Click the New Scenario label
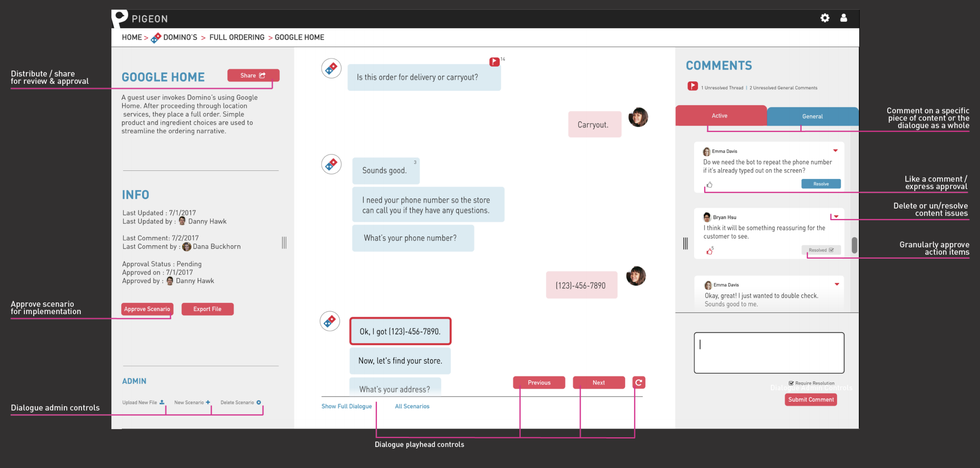980x468 pixels. 189,402
